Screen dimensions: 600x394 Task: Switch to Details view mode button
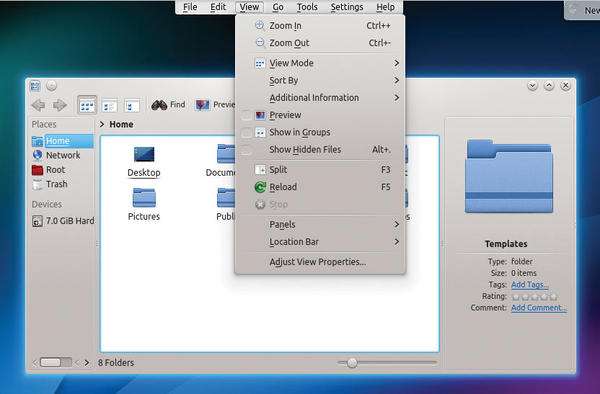pos(132,106)
